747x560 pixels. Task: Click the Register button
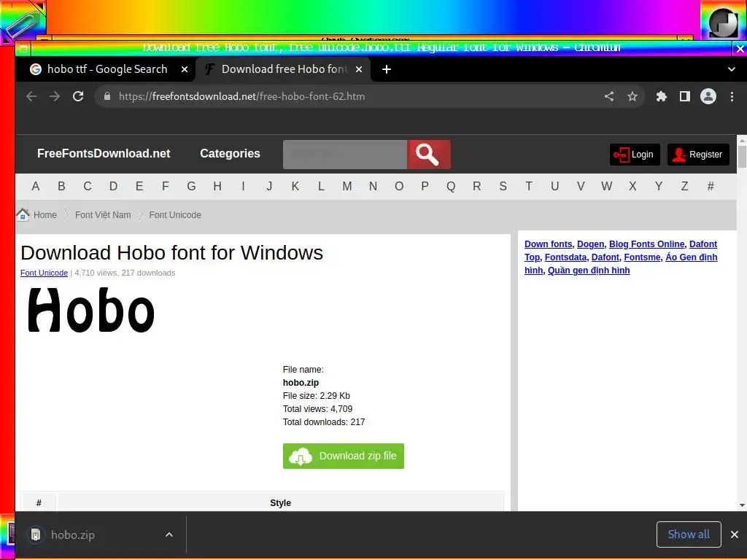pyautogui.click(x=698, y=155)
